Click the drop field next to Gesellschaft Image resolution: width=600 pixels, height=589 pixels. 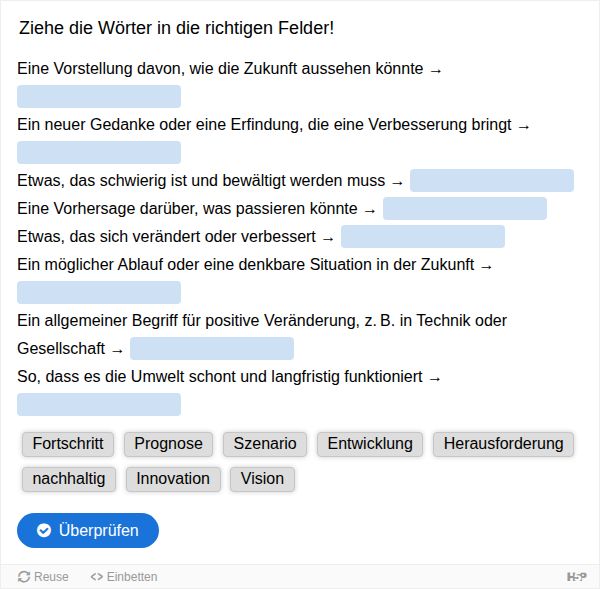[212, 348]
